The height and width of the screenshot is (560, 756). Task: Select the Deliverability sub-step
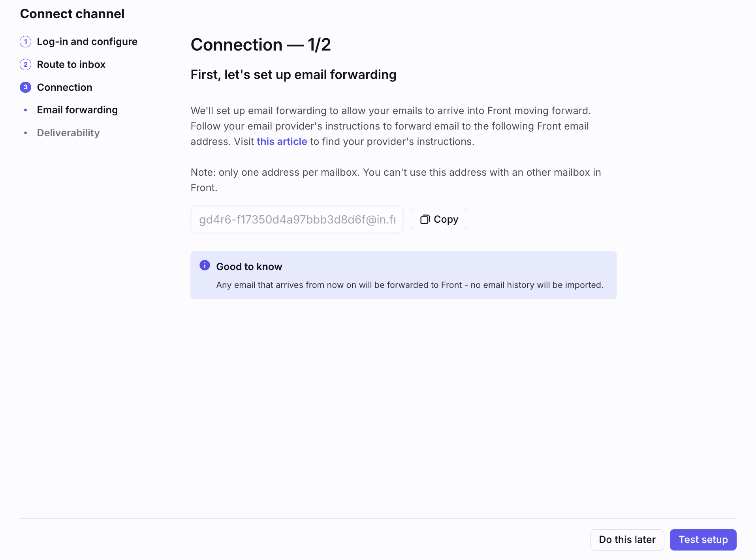click(x=68, y=133)
